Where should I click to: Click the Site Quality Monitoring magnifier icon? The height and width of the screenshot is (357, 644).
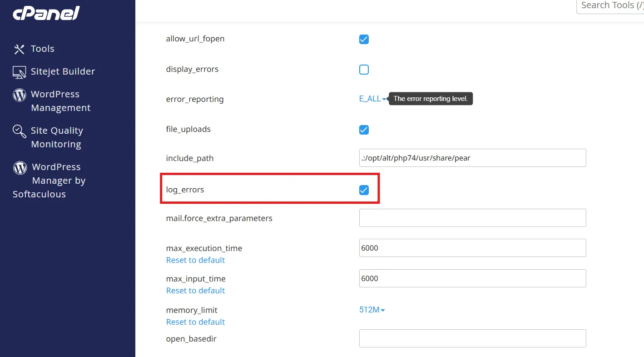(x=19, y=131)
